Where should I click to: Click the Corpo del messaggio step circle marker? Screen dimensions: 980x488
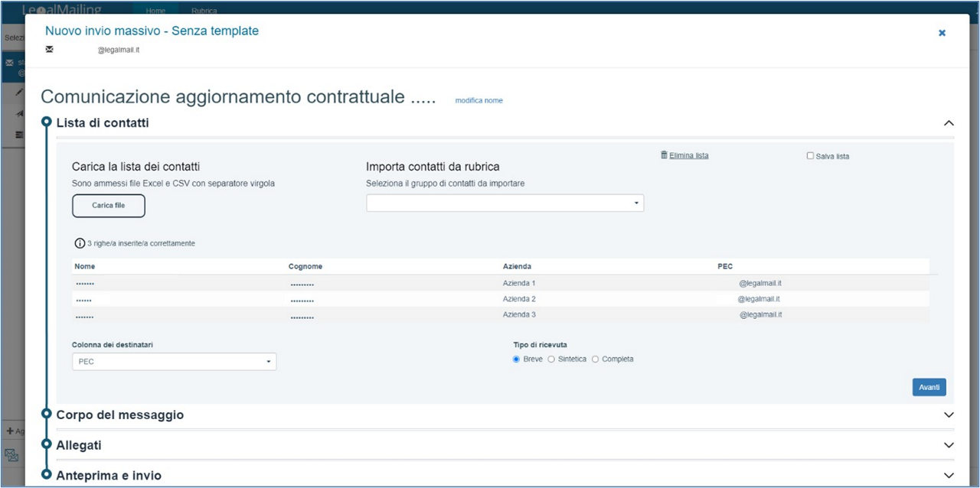point(46,414)
